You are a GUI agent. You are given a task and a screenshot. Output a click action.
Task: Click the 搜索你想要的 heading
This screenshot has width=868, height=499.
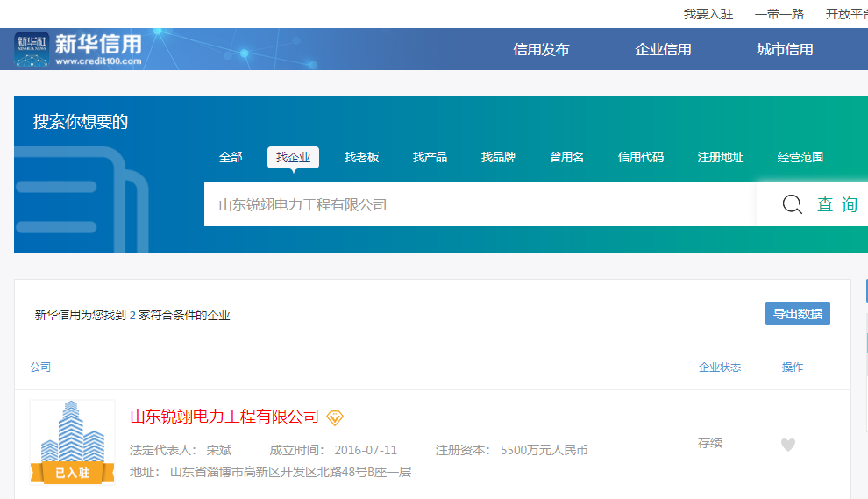[81, 122]
